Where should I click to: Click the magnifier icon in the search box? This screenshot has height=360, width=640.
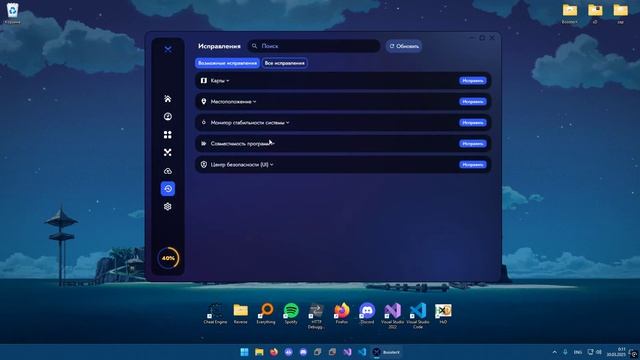click(254, 46)
